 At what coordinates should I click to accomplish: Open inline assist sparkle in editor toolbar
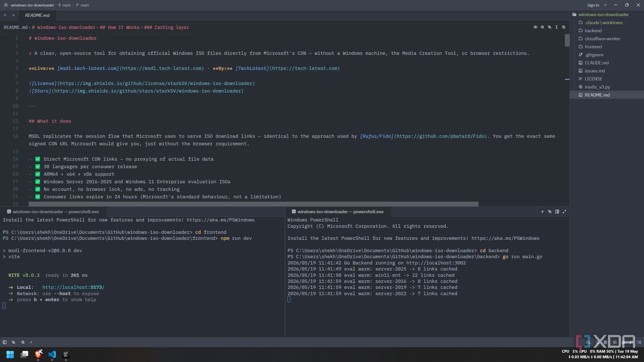point(549,27)
